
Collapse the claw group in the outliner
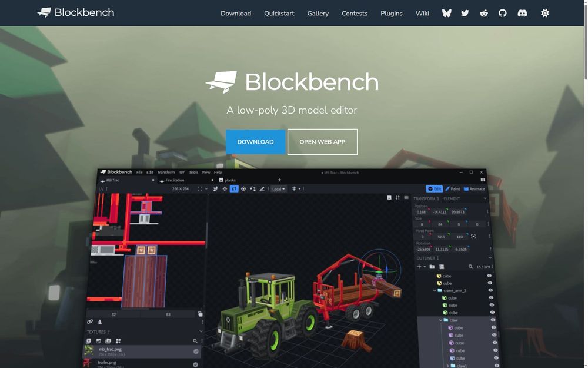tap(440, 320)
